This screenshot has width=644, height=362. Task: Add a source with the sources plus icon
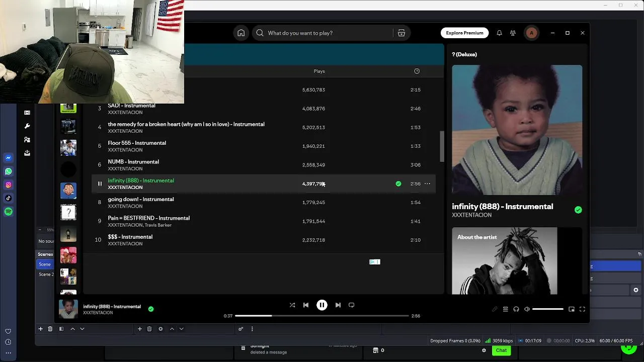(140, 329)
